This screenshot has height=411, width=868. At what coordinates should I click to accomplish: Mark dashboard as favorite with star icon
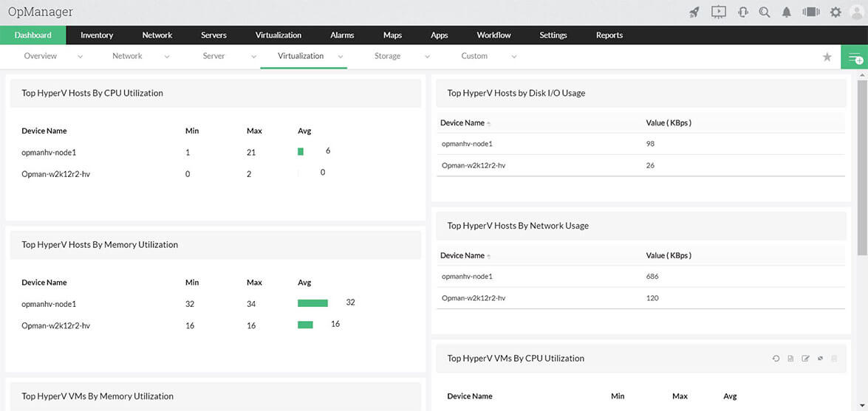827,56
